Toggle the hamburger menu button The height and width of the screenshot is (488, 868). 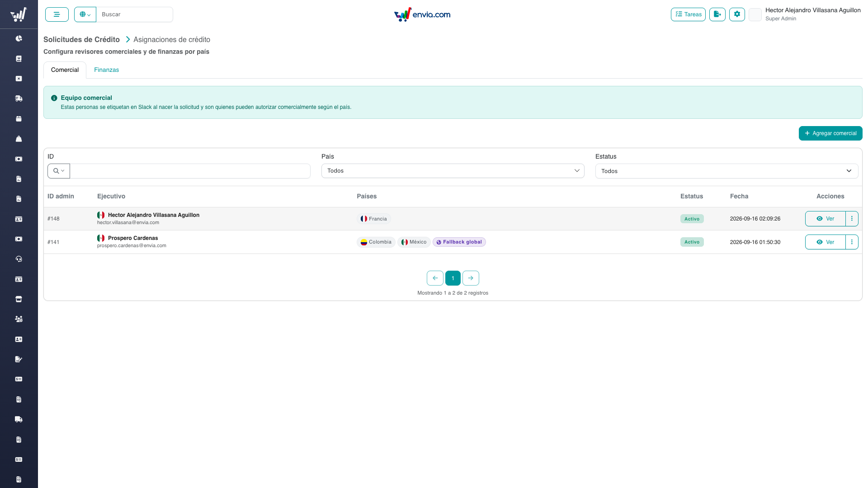[x=57, y=14]
